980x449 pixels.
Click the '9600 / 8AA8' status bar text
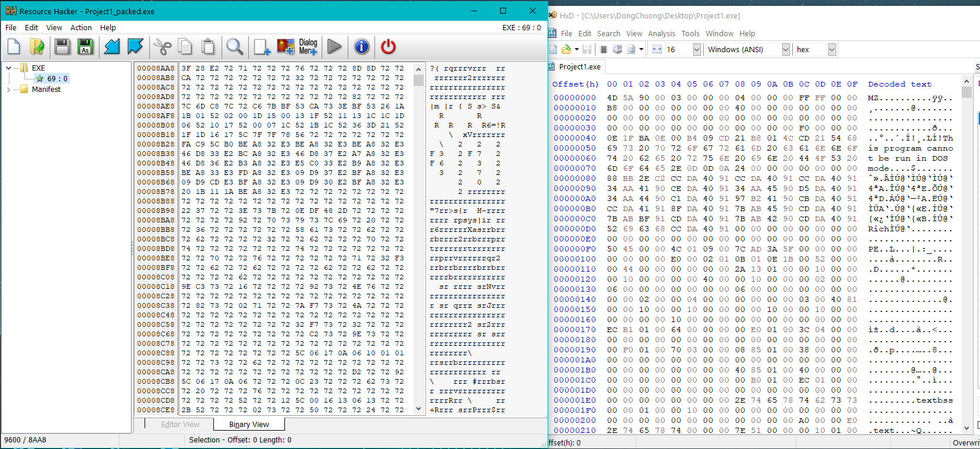tap(25, 440)
